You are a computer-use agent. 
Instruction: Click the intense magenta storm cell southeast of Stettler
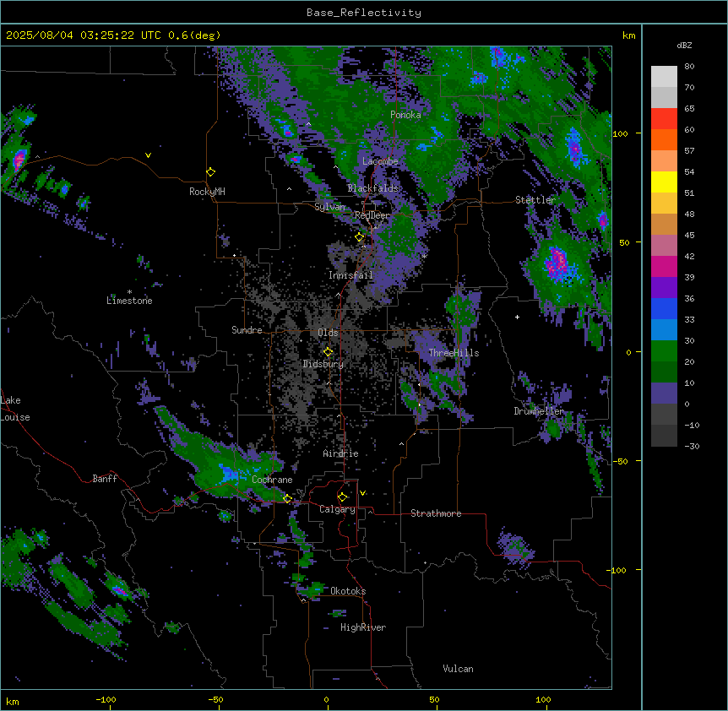point(558,263)
